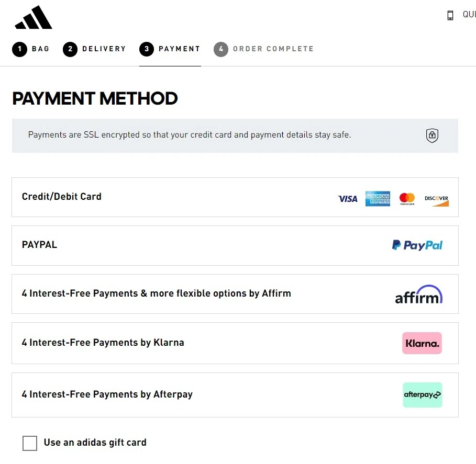Click the SSL encryption lock shield icon
This screenshot has height=464, width=476.
431,135
